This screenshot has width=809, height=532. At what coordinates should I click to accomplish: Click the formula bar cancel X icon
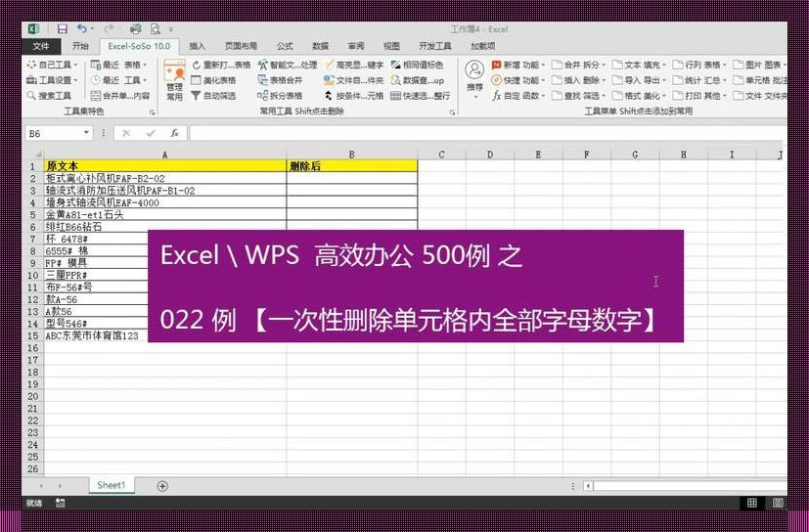126,133
